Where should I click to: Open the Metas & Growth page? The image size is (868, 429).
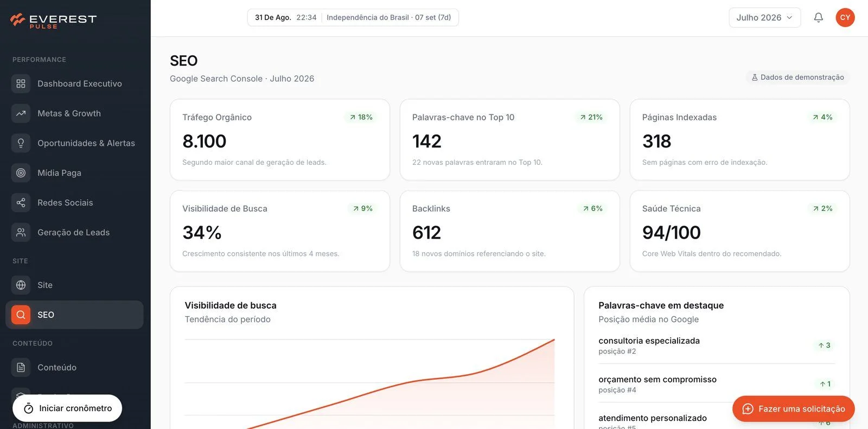coord(74,113)
